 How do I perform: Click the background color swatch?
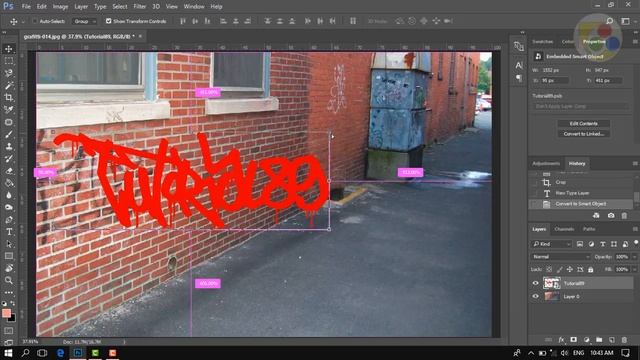12,318
